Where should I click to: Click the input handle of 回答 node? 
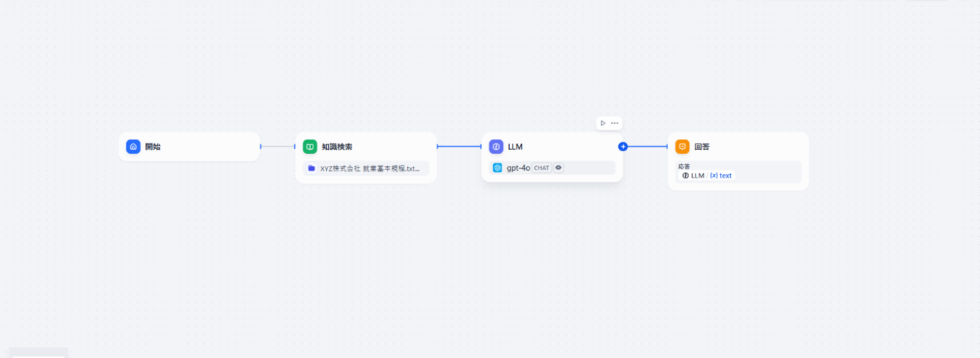(668, 147)
